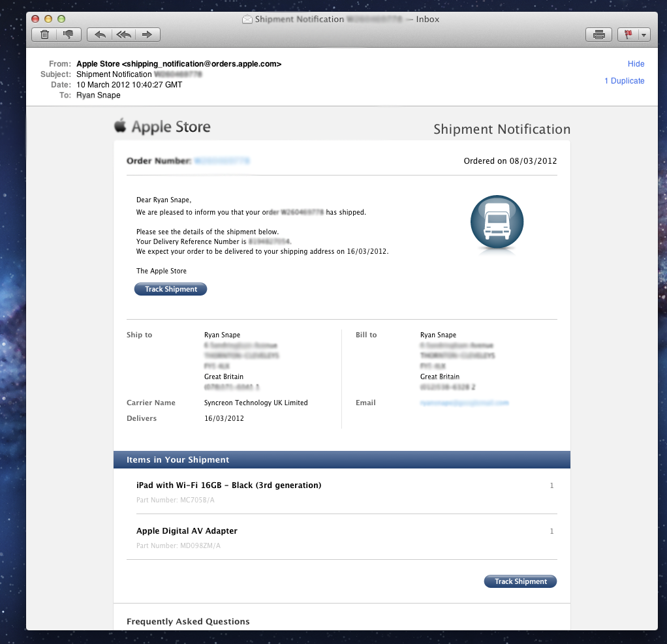Click the 'Shipment Notification' page heading

[x=502, y=129]
